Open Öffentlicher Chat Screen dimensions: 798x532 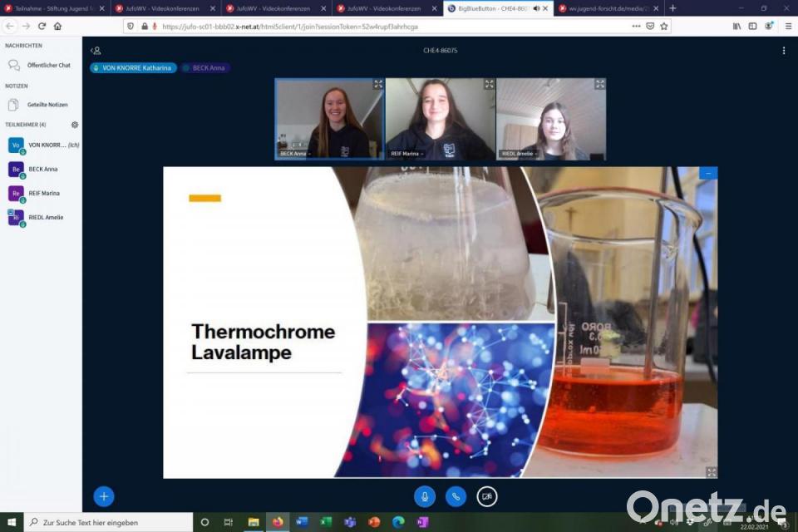pyautogui.click(x=48, y=65)
